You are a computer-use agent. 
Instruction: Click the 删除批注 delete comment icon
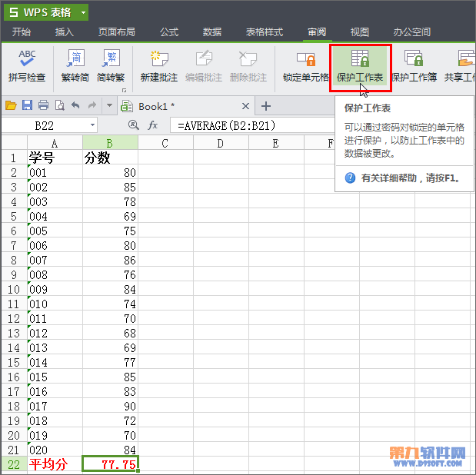[248, 66]
